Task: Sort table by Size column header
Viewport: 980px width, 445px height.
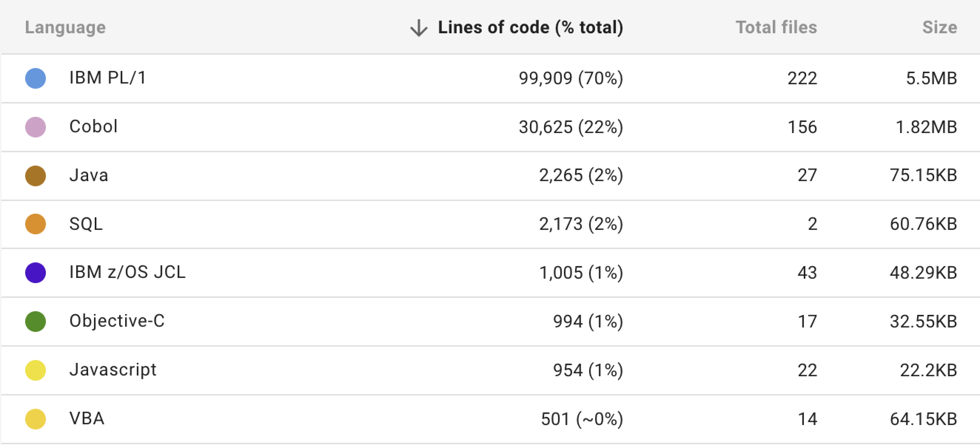Action: click(x=939, y=28)
